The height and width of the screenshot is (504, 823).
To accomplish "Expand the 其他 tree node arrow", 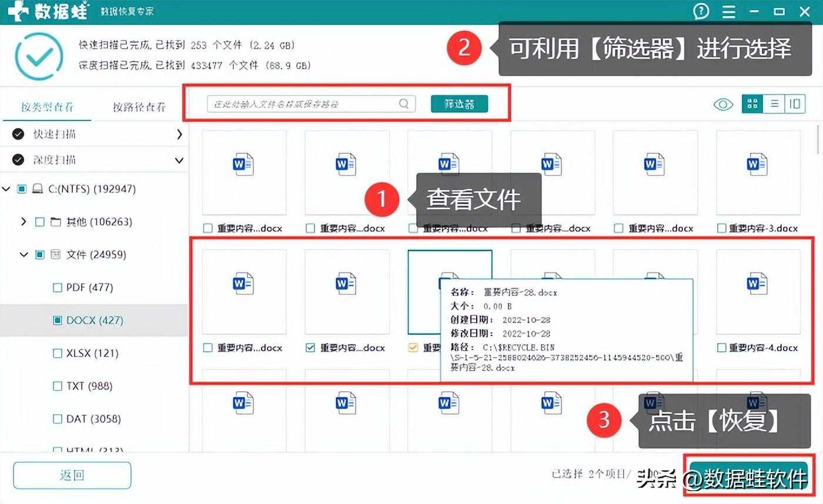I will tap(24, 222).
